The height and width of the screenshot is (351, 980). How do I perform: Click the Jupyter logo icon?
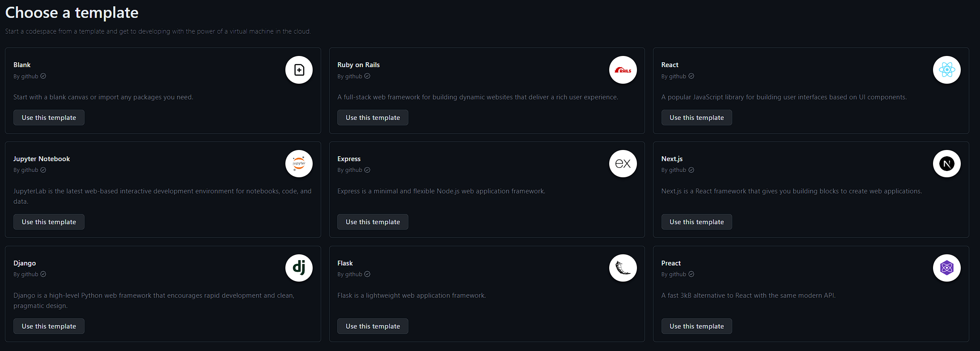coord(299,163)
